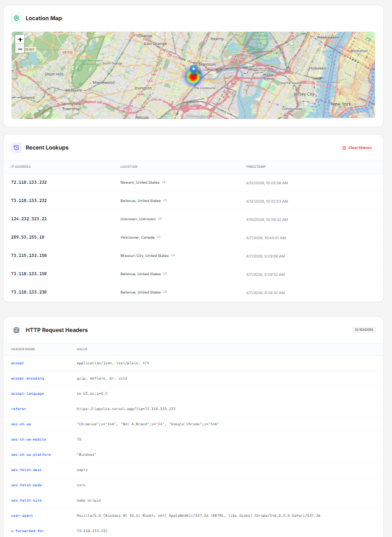This screenshot has width=392, height=537.
Task: Zoom in on the location map
Action: point(20,40)
